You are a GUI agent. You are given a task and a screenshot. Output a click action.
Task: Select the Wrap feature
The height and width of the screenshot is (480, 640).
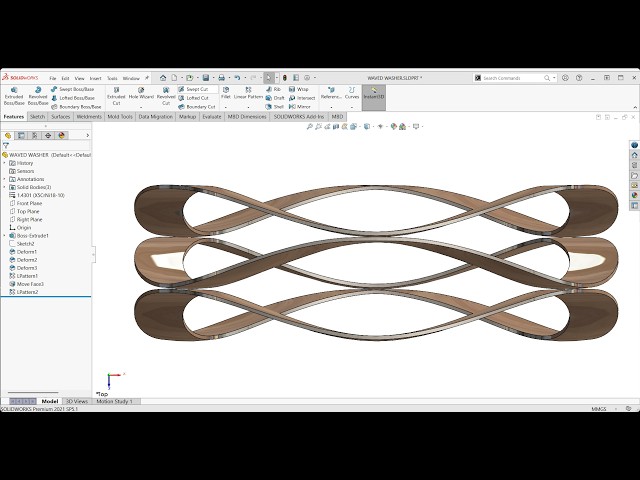pos(298,89)
